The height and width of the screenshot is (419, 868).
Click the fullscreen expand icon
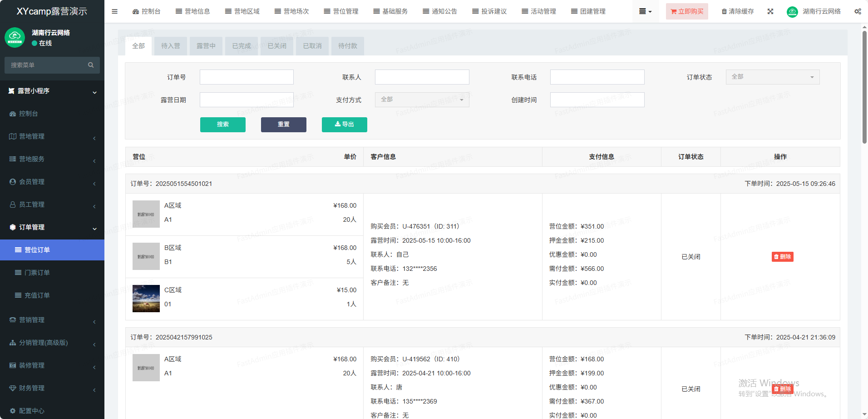770,11
